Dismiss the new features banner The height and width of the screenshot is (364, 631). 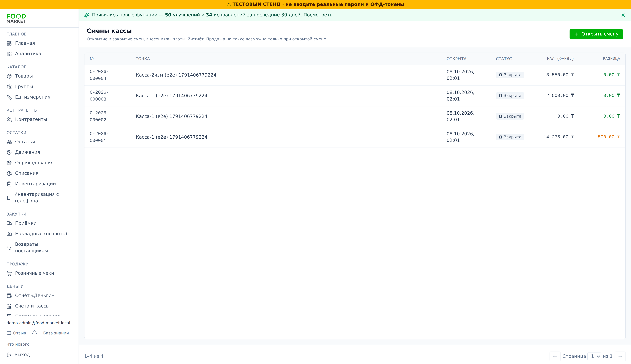[623, 15]
